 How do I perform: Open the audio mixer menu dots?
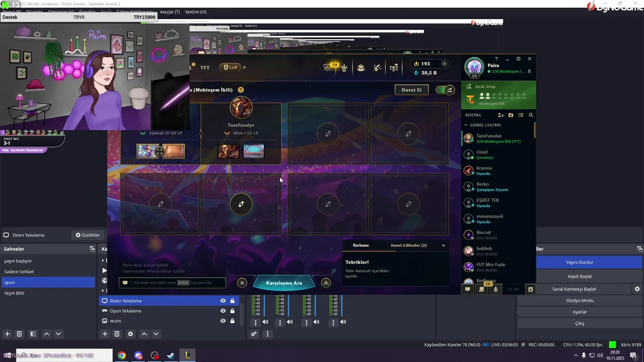[268, 334]
